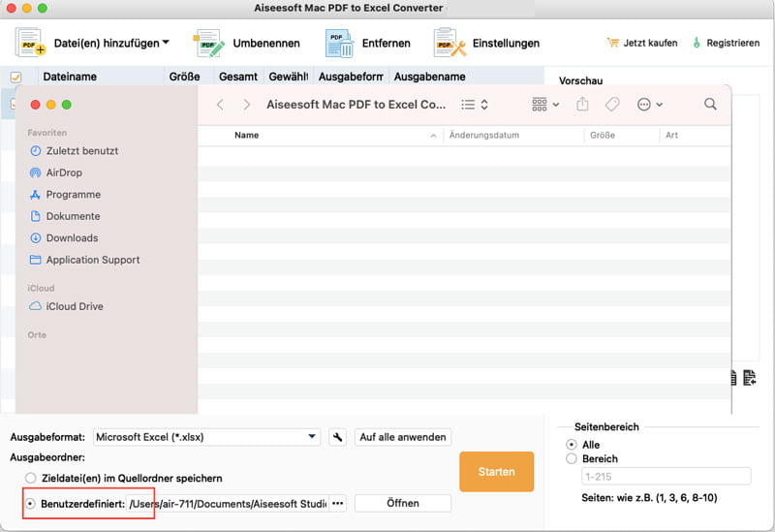Click the page range input field
The height and width of the screenshot is (532, 775).
(x=665, y=476)
